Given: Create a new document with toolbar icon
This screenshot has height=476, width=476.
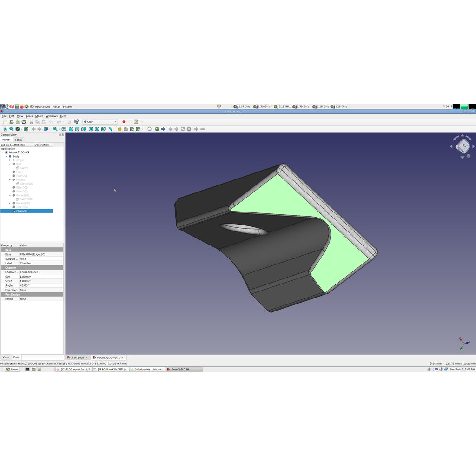Looking at the screenshot, I should [5, 122].
